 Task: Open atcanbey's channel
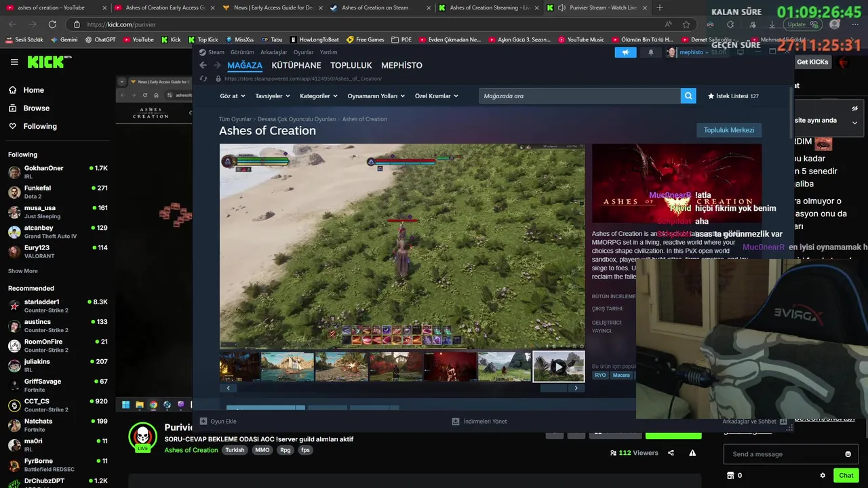point(58,232)
